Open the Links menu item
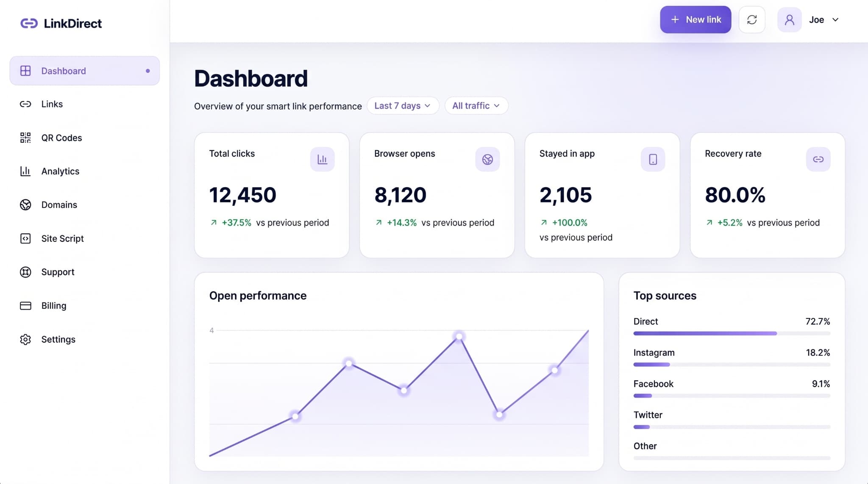This screenshot has width=868, height=484. [85, 104]
